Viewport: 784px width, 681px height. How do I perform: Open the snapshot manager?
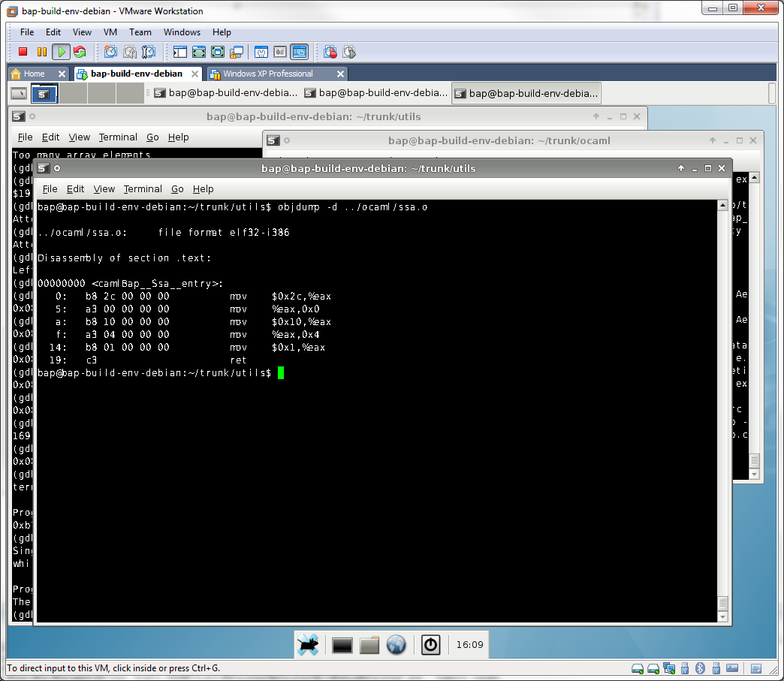[x=149, y=52]
